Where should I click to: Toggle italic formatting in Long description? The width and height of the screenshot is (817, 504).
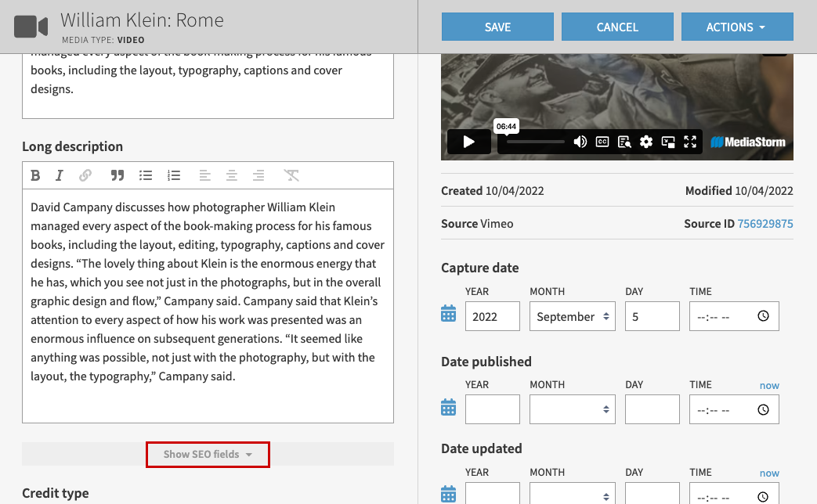(x=59, y=175)
